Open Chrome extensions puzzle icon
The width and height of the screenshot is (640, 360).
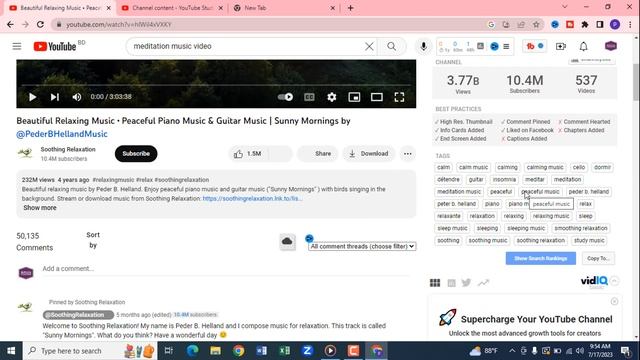584,24
